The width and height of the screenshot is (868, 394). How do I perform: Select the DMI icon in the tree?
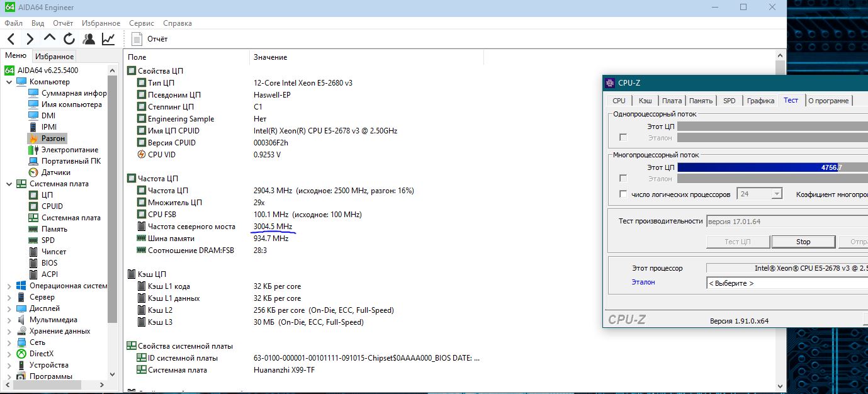click(33, 116)
